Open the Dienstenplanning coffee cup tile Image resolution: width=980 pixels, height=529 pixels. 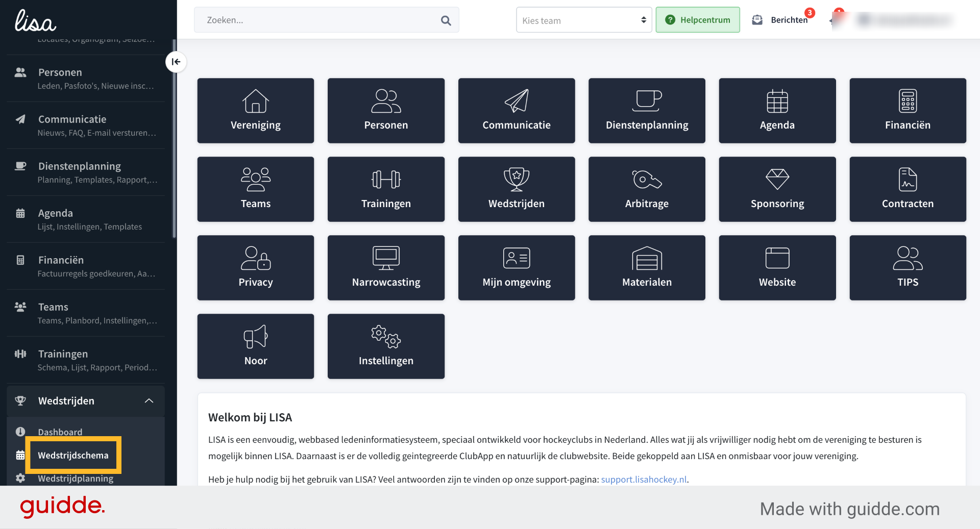pyautogui.click(x=647, y=110)
